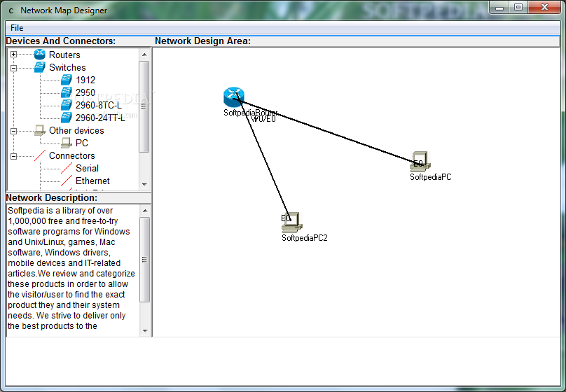Select the 2960-8TC-L switch icon
Screen dimensions: 566x392
pyautogui.click(x=67, y=105)
